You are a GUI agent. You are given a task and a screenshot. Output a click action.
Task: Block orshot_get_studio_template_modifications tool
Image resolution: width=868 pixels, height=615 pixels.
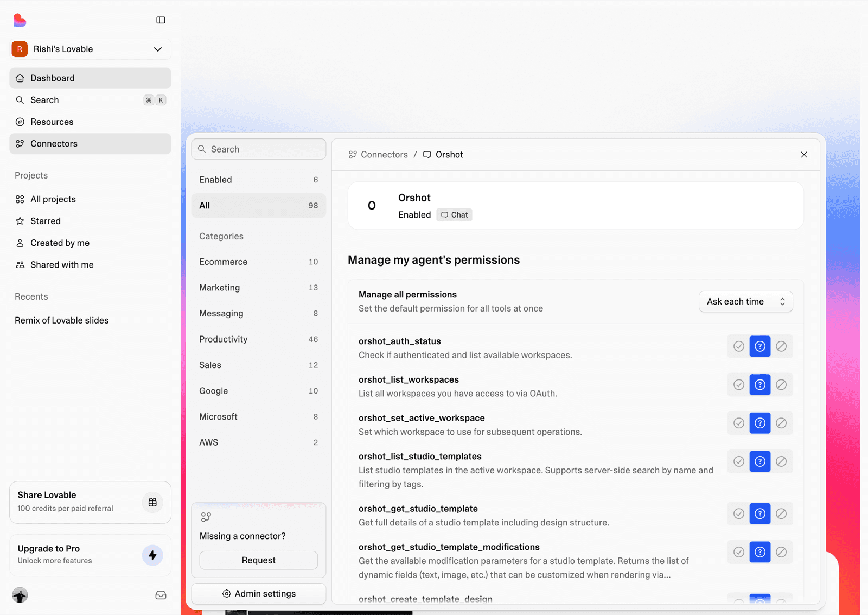click(781, 552)
